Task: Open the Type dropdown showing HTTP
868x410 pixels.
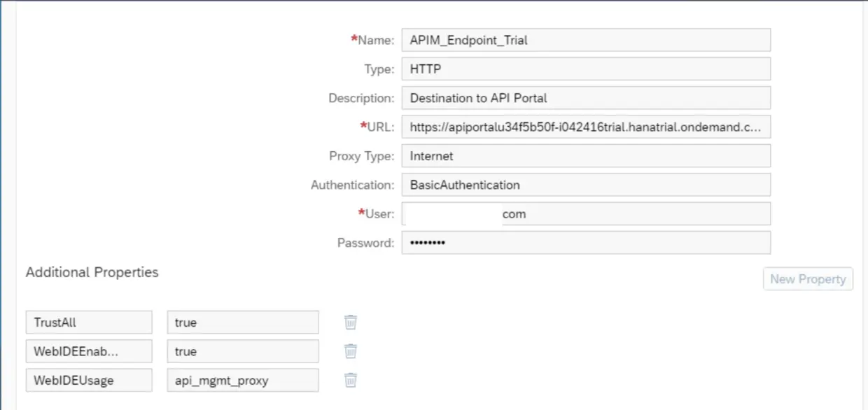Action: (586, 69)
